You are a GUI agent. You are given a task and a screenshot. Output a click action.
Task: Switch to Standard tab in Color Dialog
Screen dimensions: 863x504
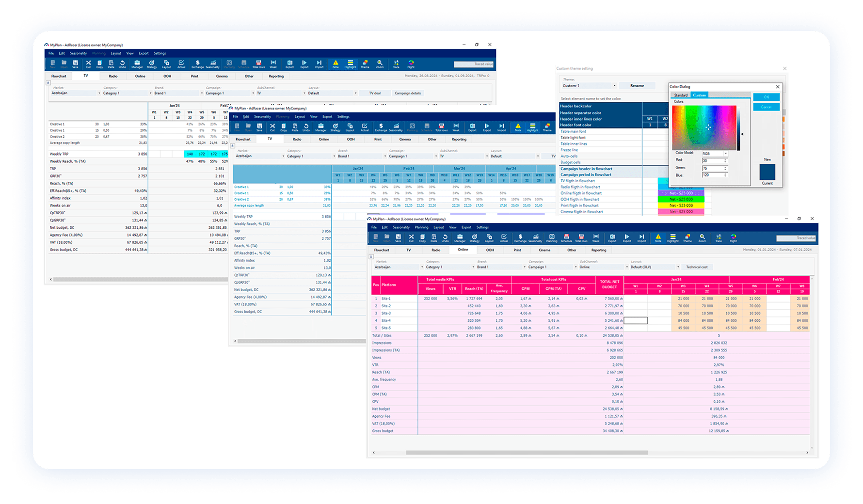pyautogui.click(x=681, y=95)
